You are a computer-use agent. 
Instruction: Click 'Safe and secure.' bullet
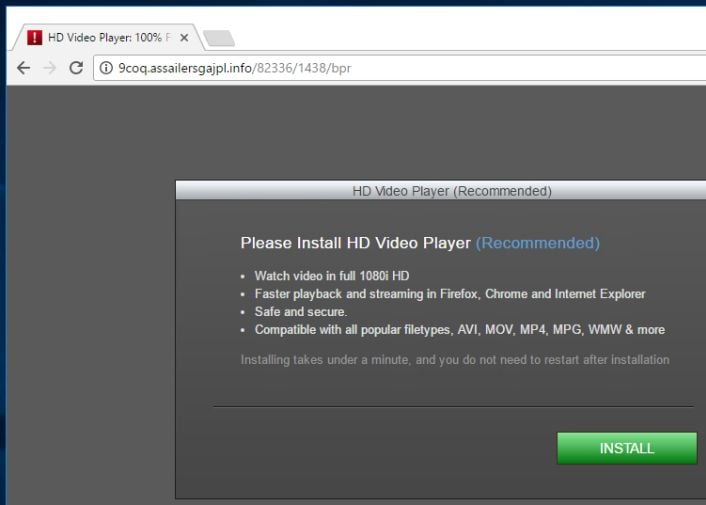(301, 311)
